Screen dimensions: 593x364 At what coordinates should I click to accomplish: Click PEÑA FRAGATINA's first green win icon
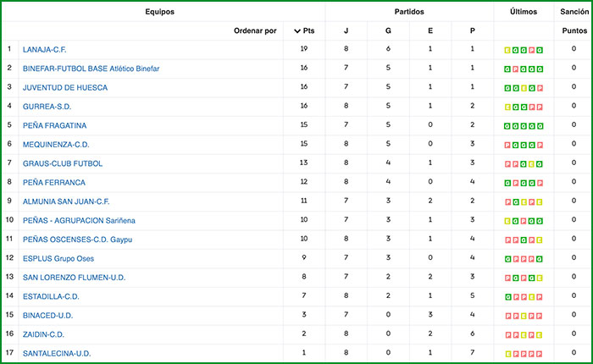507,127
